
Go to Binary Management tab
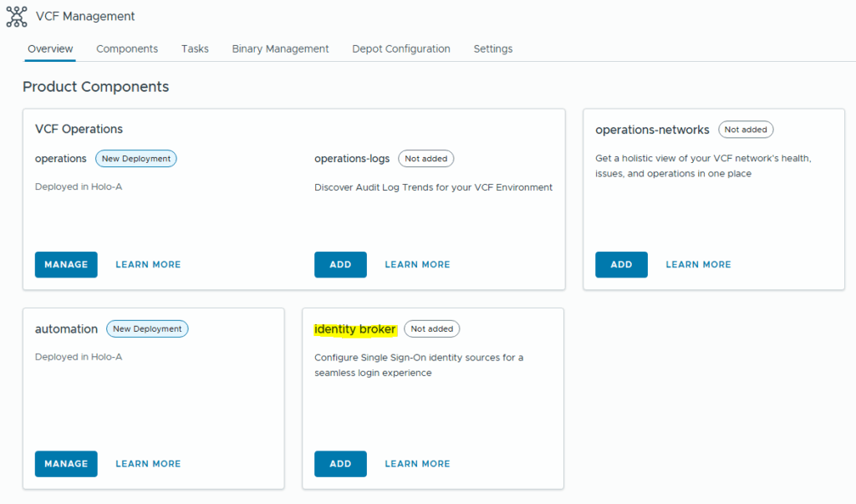click(x=280, y=48)
